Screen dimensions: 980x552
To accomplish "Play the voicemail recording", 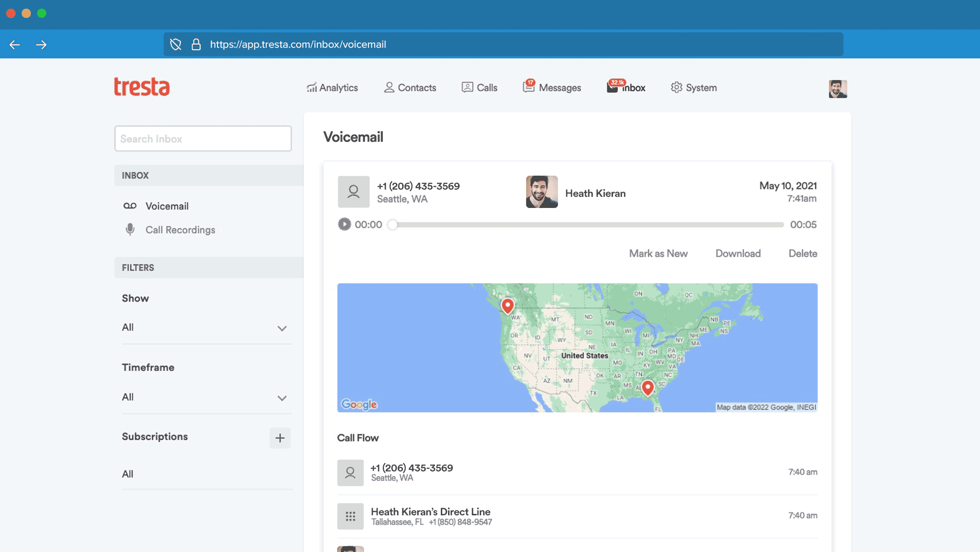I will tap(344, 224).
